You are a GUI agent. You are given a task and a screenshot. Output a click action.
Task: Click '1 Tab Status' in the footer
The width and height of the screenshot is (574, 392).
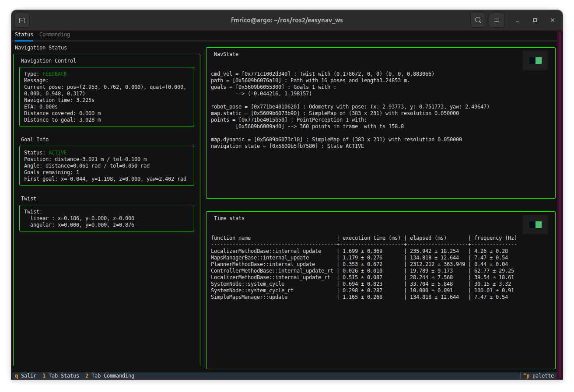point(61,376)
